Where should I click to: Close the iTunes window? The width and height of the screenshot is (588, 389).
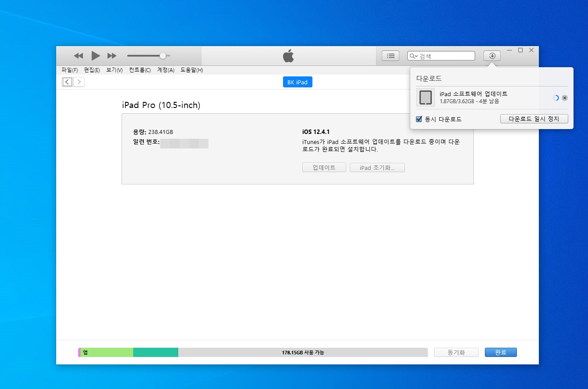point(531,50)
